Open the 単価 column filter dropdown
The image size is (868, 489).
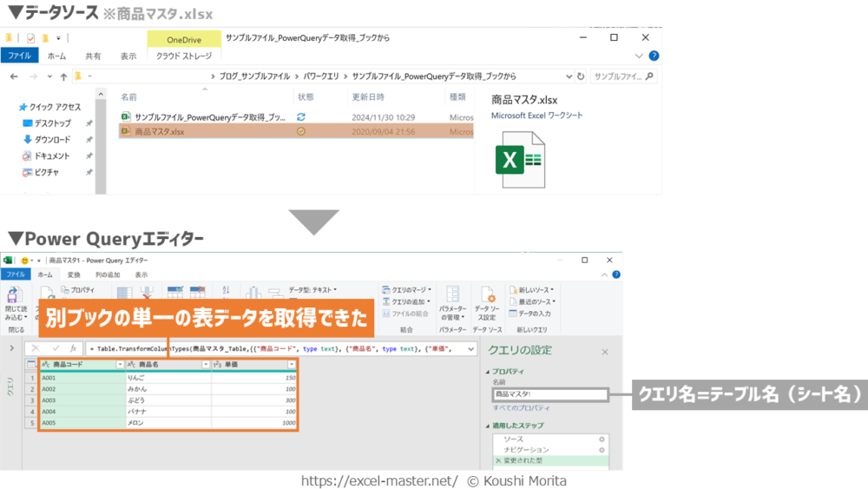pos(292,365)
